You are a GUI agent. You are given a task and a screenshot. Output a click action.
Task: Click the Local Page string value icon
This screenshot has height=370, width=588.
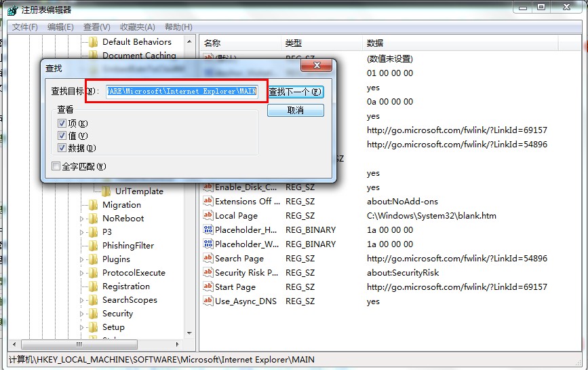click(208, 215)
